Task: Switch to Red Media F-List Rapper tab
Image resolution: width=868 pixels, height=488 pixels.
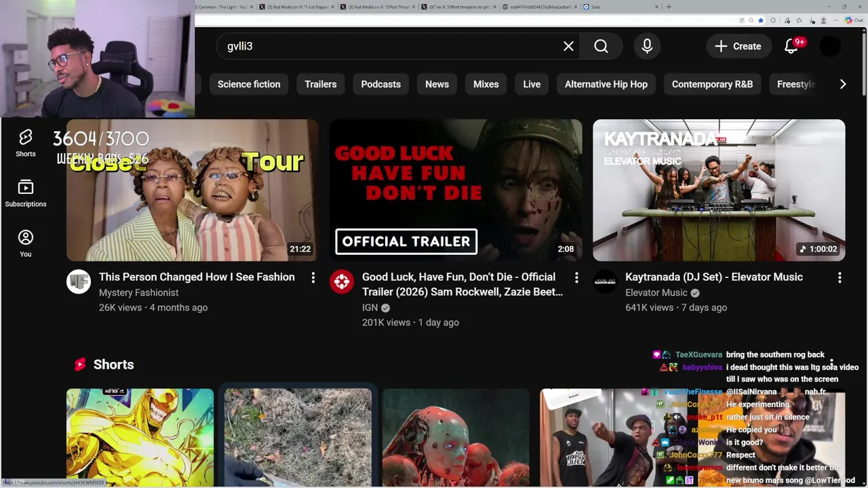Action: (297, 7)
